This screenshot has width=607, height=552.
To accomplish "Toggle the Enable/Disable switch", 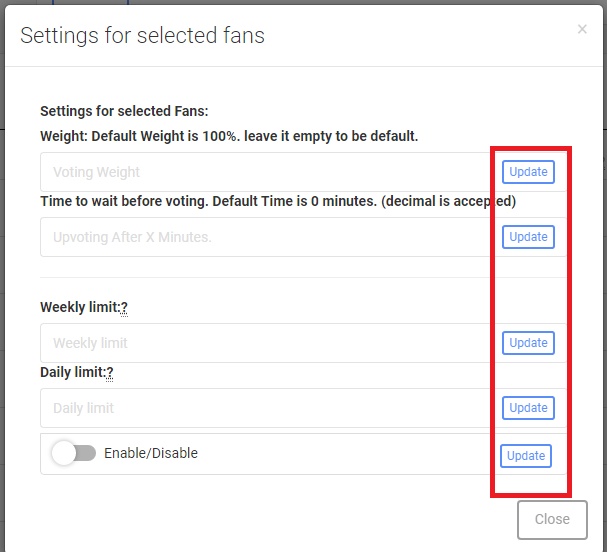I will pos(74,453).
